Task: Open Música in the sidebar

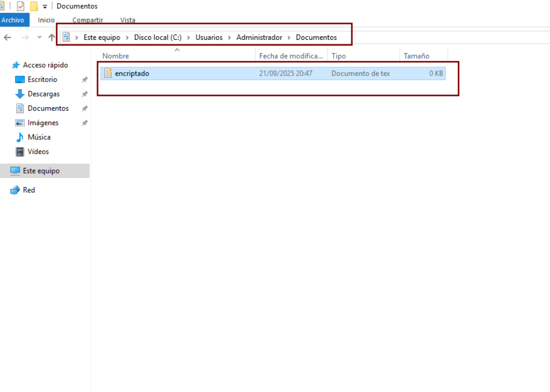Action: click(x=39, y=137)
